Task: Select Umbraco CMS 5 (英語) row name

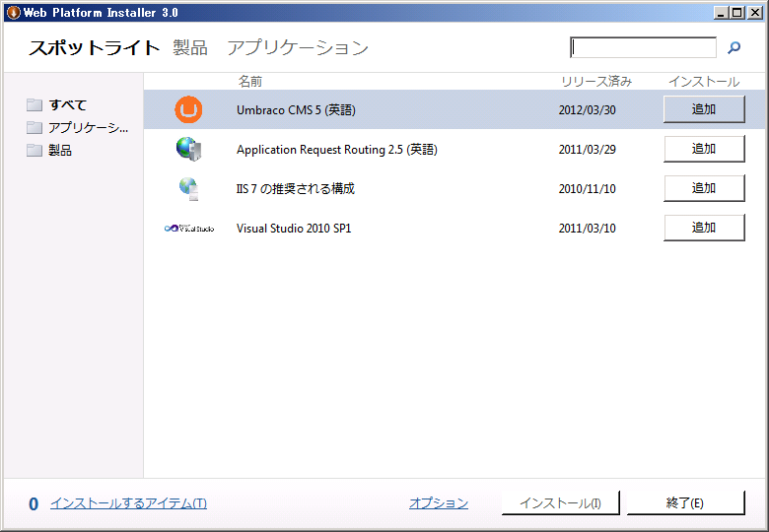Action: [296, 109]
